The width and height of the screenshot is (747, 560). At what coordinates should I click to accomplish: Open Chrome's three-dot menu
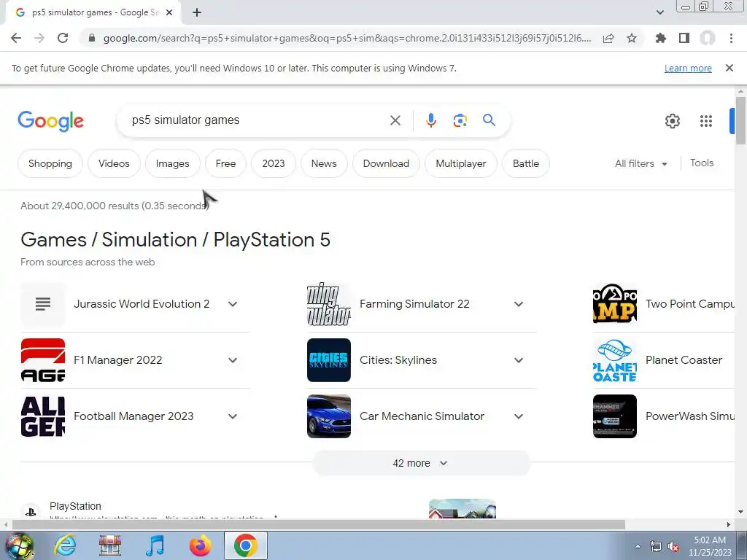(x=731, y=38)
